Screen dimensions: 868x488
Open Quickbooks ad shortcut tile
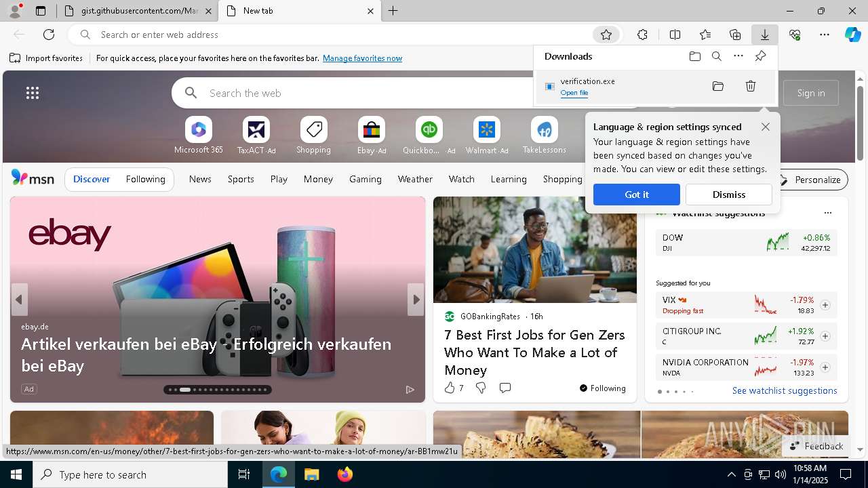point(429,136)
